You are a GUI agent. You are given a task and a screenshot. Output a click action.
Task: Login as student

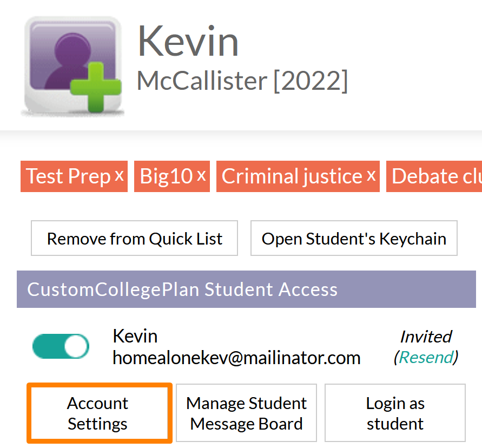point(395,413)
